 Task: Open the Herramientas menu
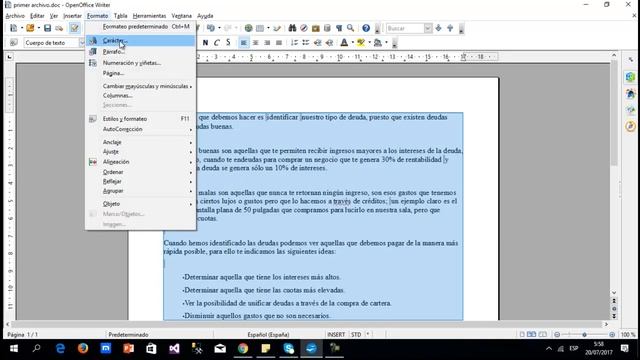149,16
